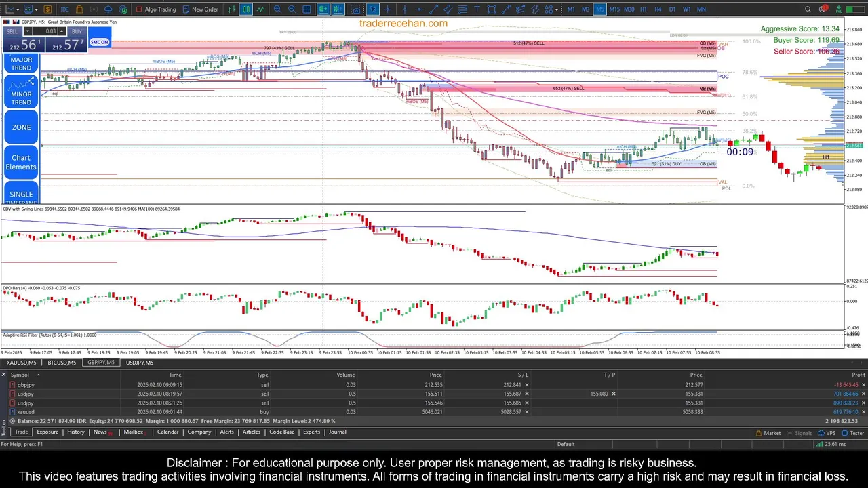Click the lot volume input field 0.03
Viewport: 868px width, 488px height.
point(45,31)
